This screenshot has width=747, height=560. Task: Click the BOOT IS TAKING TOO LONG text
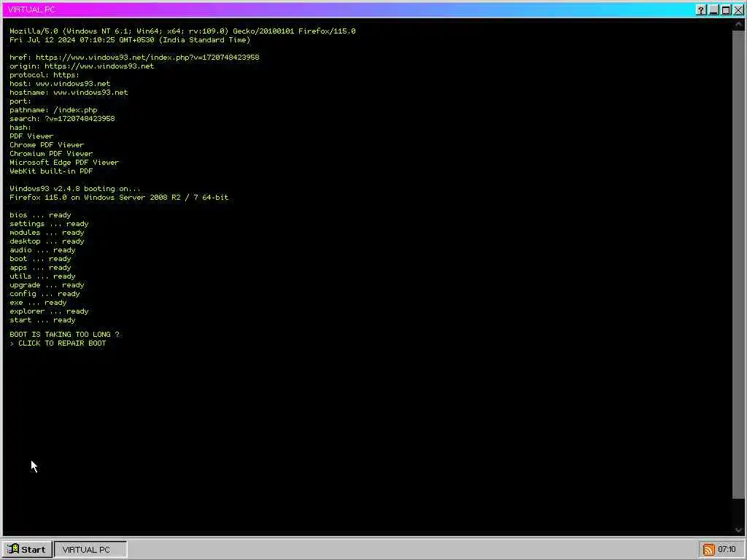pos(64,335)
